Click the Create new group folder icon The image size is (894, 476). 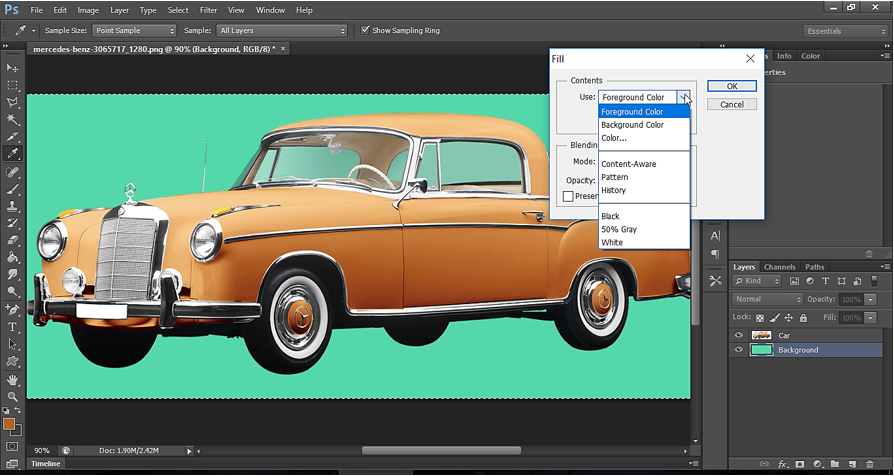tap(835, 465)
